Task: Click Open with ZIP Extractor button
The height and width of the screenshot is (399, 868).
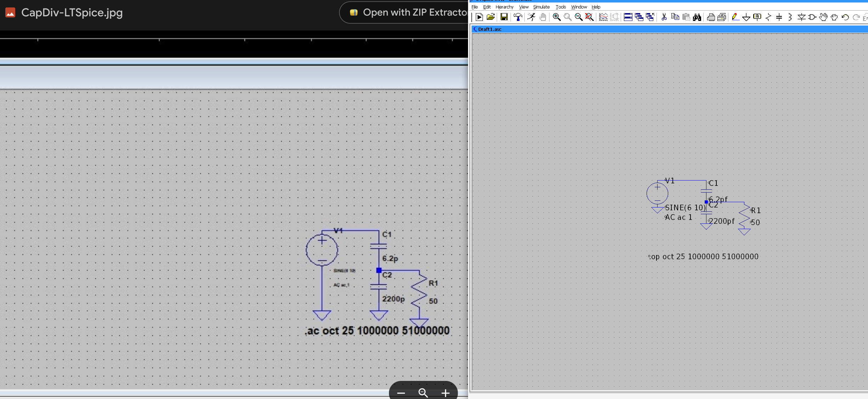Action: (x=404, y=12)
